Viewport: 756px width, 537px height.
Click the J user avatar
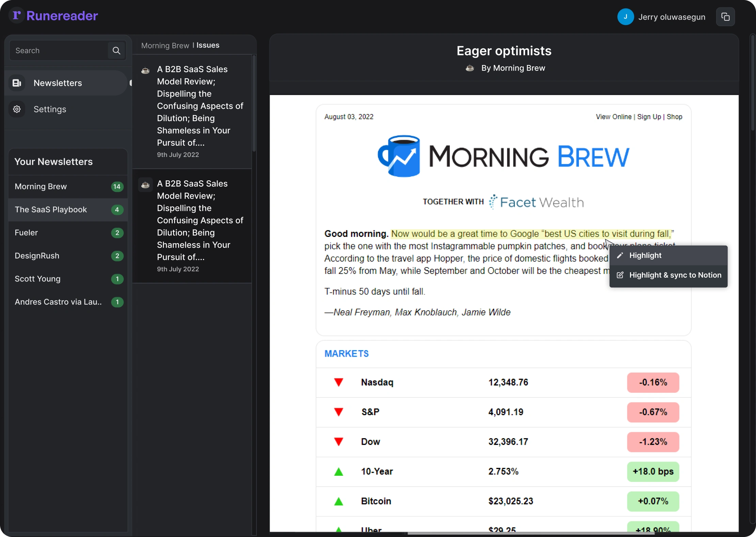[x=625, y=17]
